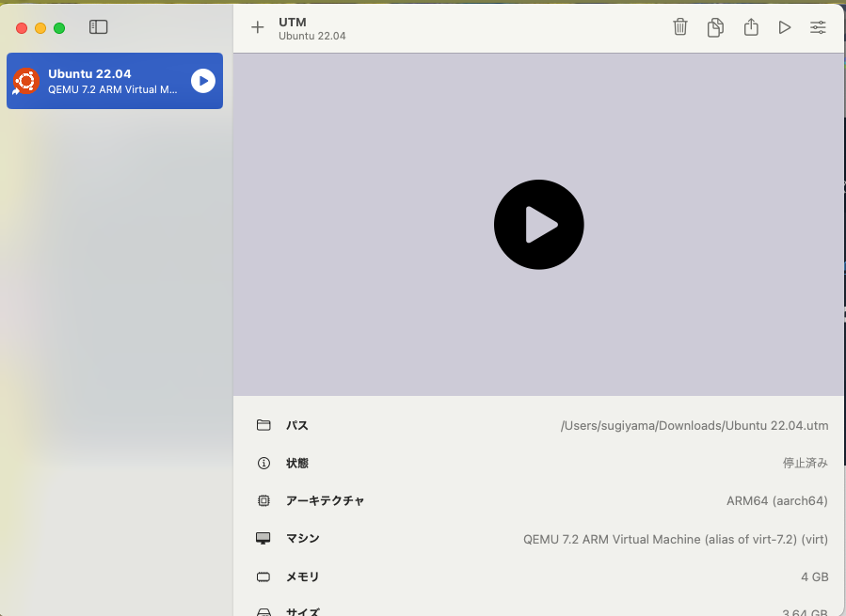
Task: Click the info icon next to 状態
Action: point(263,463)
